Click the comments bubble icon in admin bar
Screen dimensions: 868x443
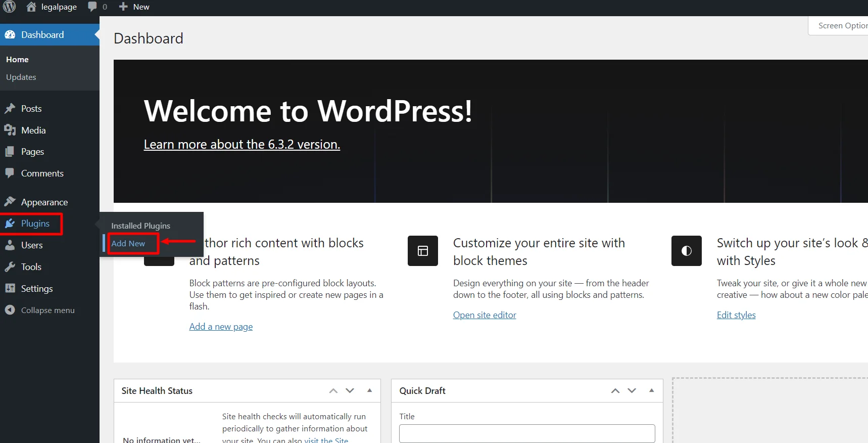click(92, 7)
